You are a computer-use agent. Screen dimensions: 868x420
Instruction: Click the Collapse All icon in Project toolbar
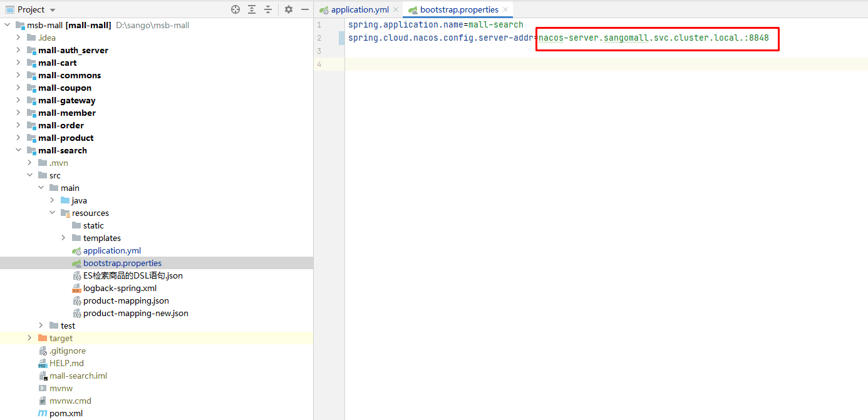pyautogui.click(x=268, y=9)
